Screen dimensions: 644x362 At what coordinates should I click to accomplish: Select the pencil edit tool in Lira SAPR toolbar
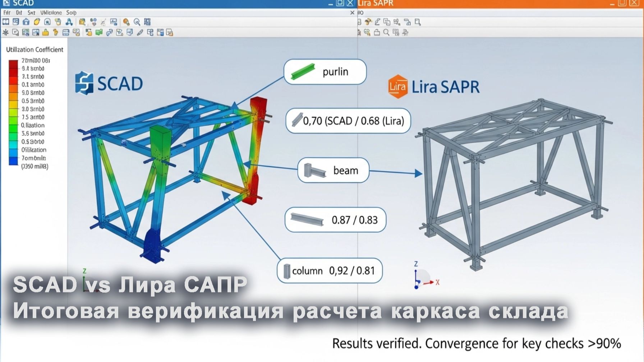coord(378,22)
